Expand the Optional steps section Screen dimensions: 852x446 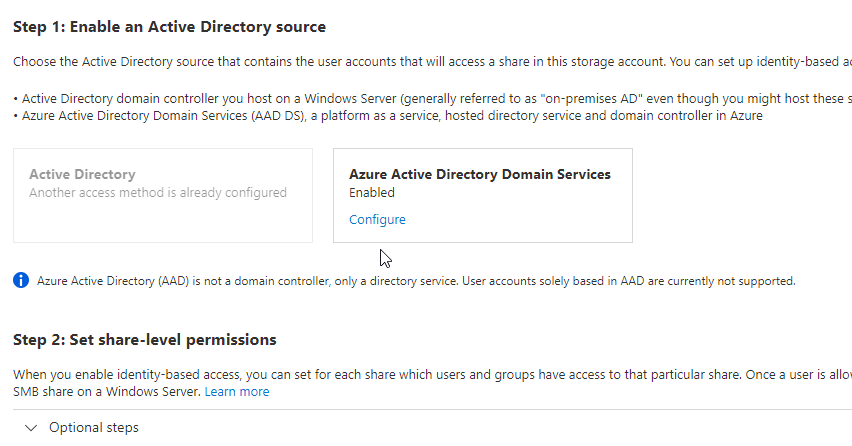point(31,428)
